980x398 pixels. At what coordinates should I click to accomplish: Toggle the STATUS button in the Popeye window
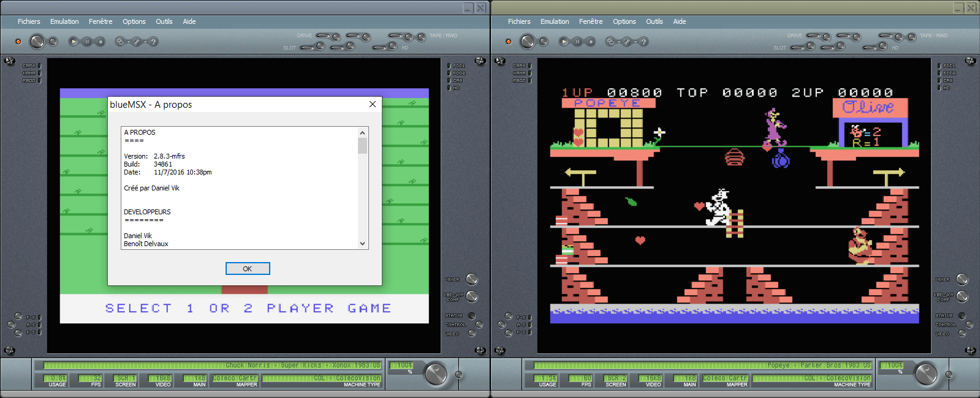click(962, 316)
